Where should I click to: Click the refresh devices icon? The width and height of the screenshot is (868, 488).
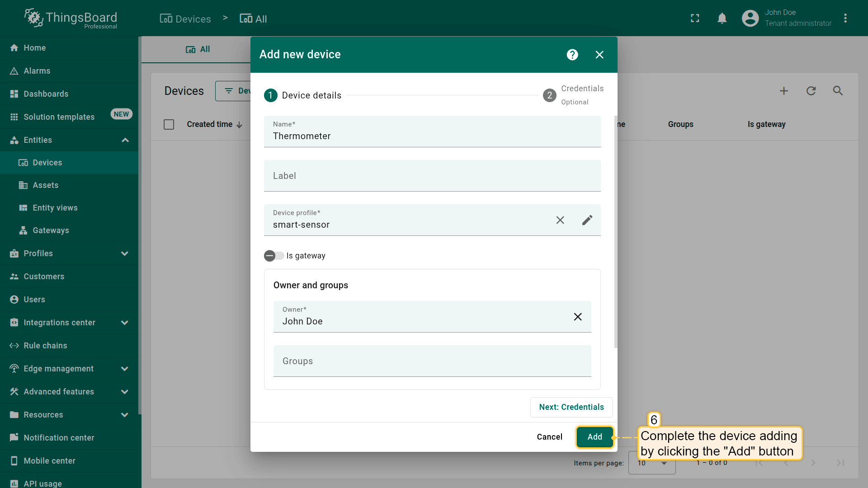811,91
